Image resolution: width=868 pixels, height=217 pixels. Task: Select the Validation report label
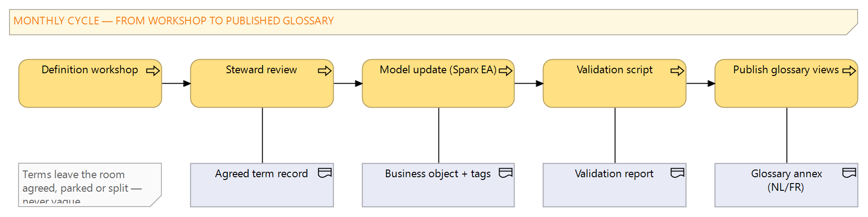[x=614, y=174]
